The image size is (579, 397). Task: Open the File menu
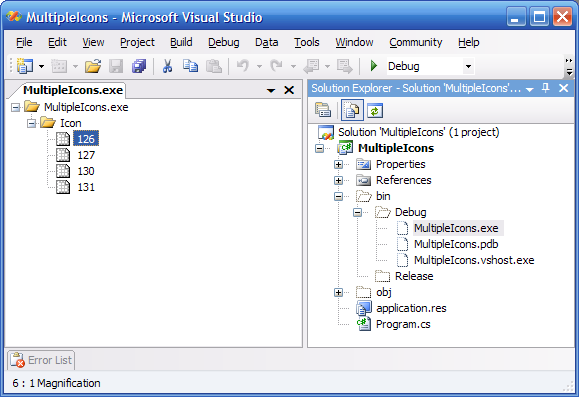pyautogui.click(x=24, y=42)
